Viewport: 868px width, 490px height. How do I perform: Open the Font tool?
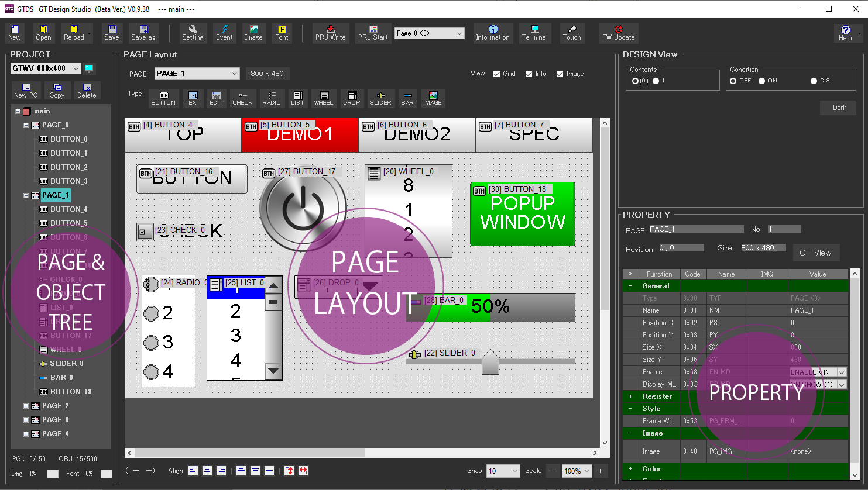coord(282,33)
